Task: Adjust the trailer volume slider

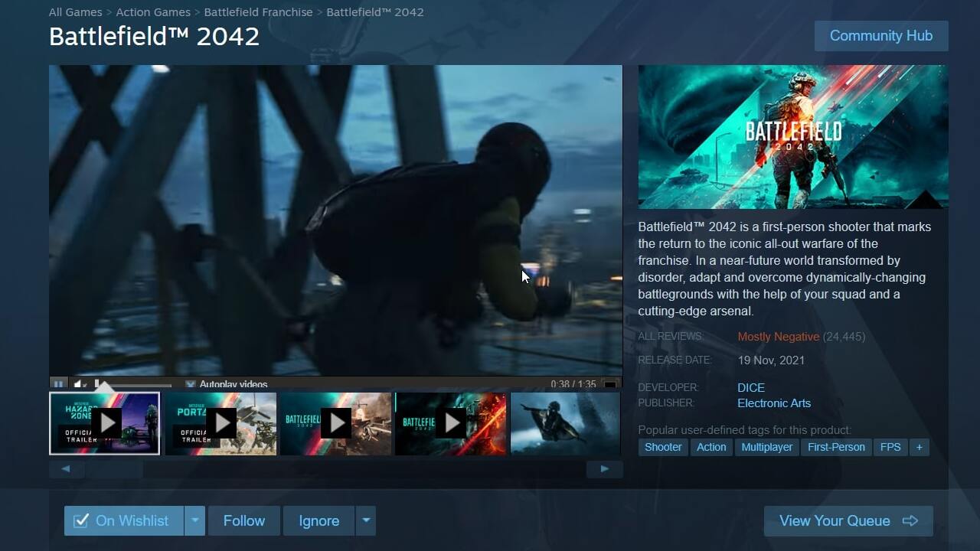Action: point(134,385)
